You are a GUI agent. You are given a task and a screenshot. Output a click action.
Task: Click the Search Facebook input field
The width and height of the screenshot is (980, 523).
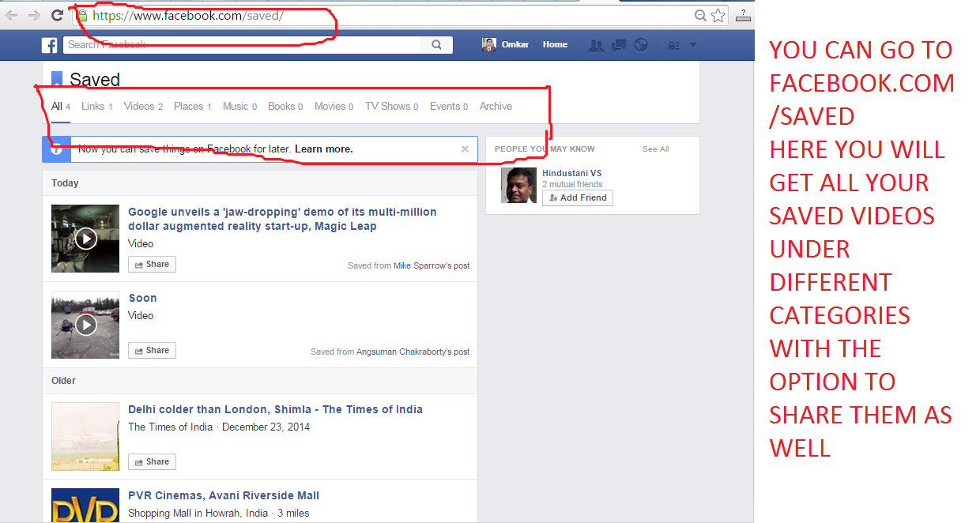click(x=243, y=45)
